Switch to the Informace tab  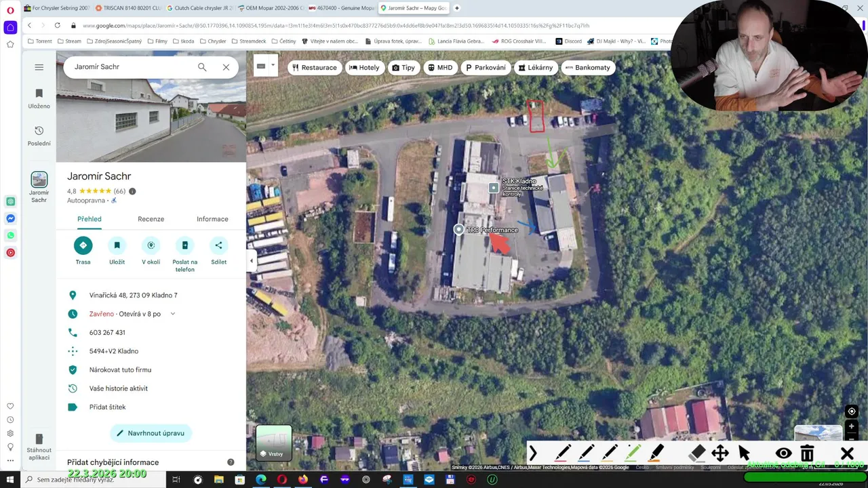[212, 219]
